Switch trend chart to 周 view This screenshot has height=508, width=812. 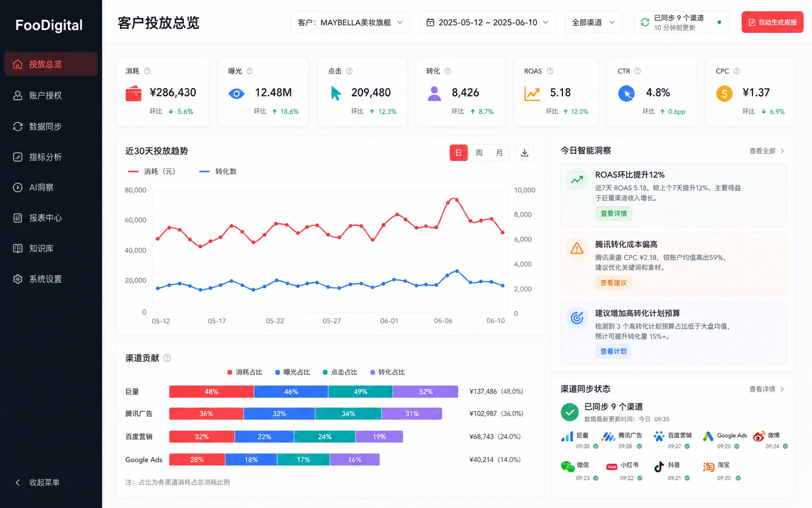[x=479, y=153]
